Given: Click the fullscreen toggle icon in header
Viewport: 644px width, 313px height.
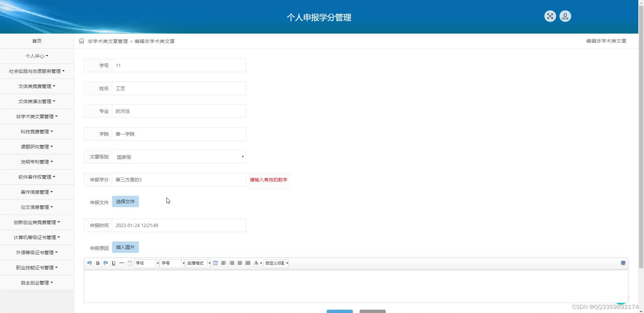Looking at the screenshot, I should (550, 16).
